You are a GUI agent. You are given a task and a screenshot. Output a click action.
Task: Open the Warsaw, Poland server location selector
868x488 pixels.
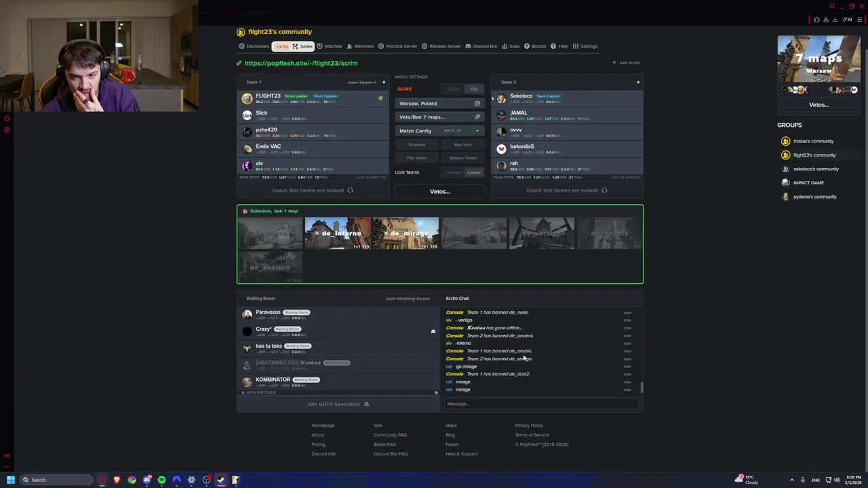click(x=439, y=103)
